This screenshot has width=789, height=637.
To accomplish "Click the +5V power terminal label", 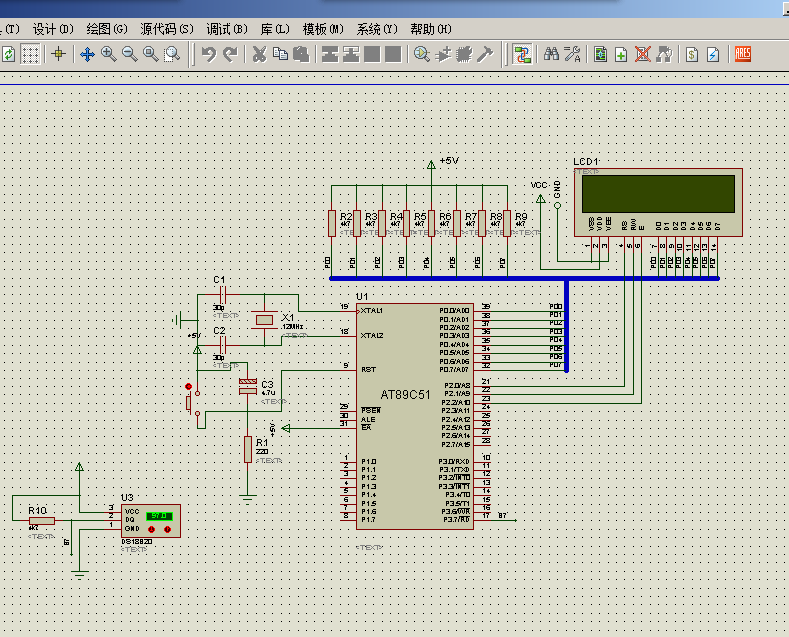I will tap(449, 161).
